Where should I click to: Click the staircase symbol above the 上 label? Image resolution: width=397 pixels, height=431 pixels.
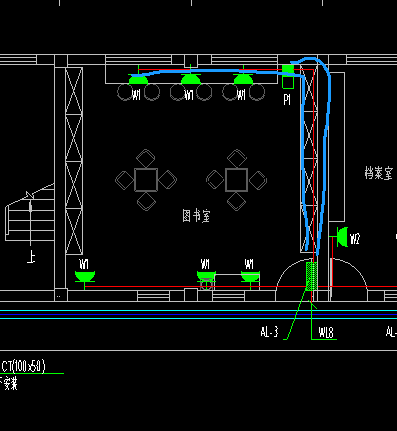[30, 212]
